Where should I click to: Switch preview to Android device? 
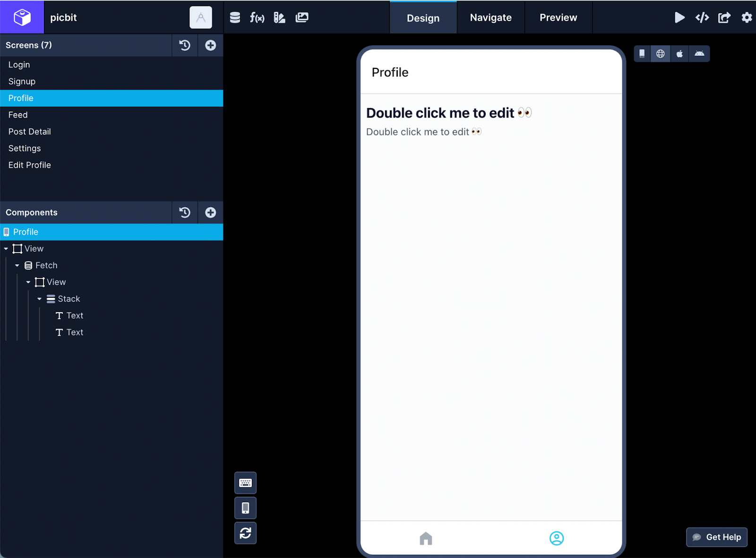point(700,53)
